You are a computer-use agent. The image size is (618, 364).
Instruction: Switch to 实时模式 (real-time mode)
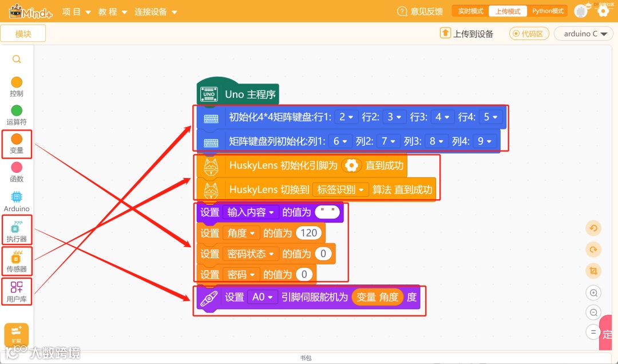click(470, 11)
